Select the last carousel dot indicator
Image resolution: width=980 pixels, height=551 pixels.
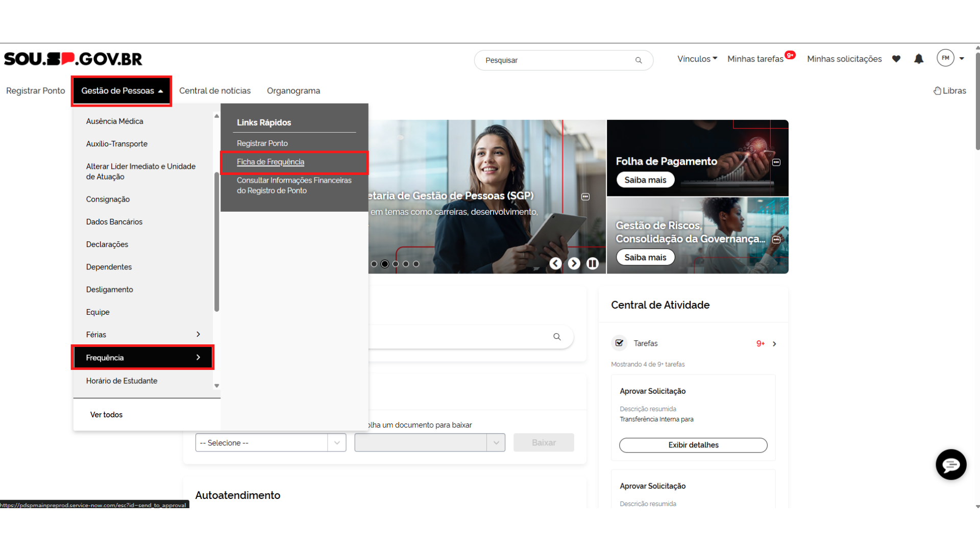[416, 264]
